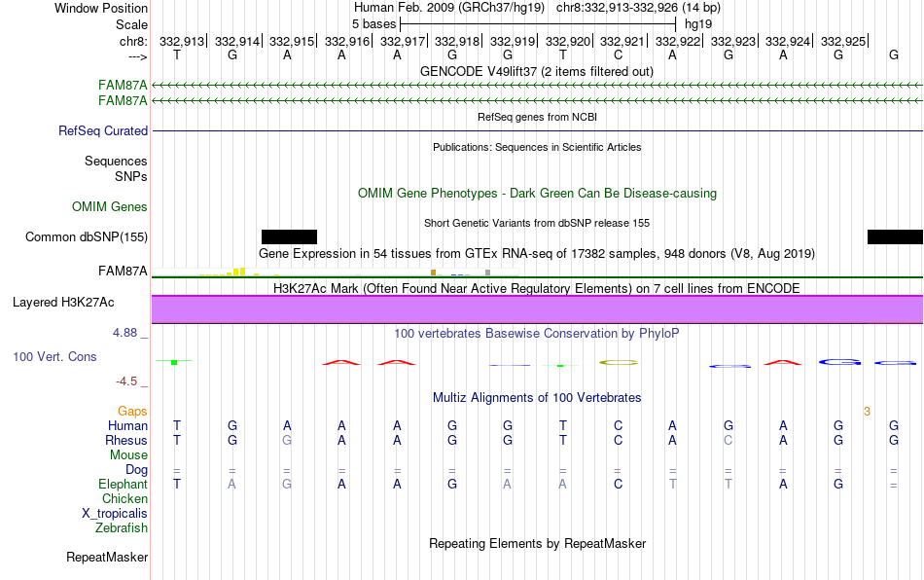Image resolution: width=924 pixels, height=580 pixels.
Task: Click the Zebrafish alignment row label
Action: point(122,527)
